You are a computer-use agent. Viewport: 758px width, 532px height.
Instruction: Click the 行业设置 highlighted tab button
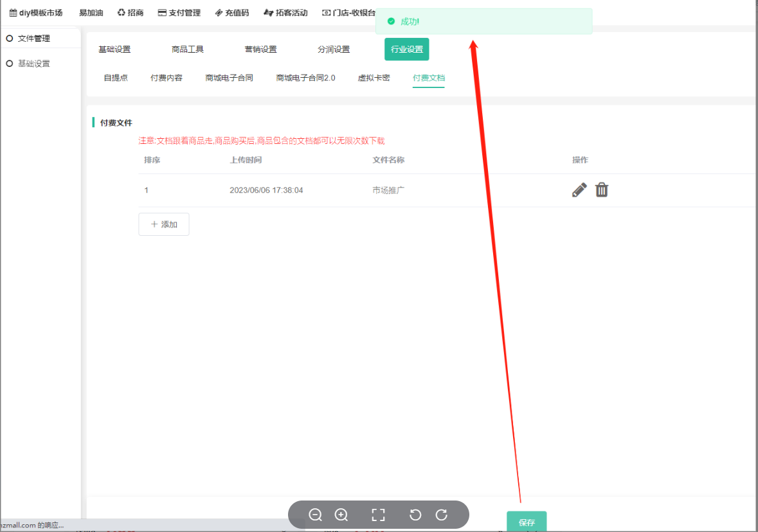point(407,49)
